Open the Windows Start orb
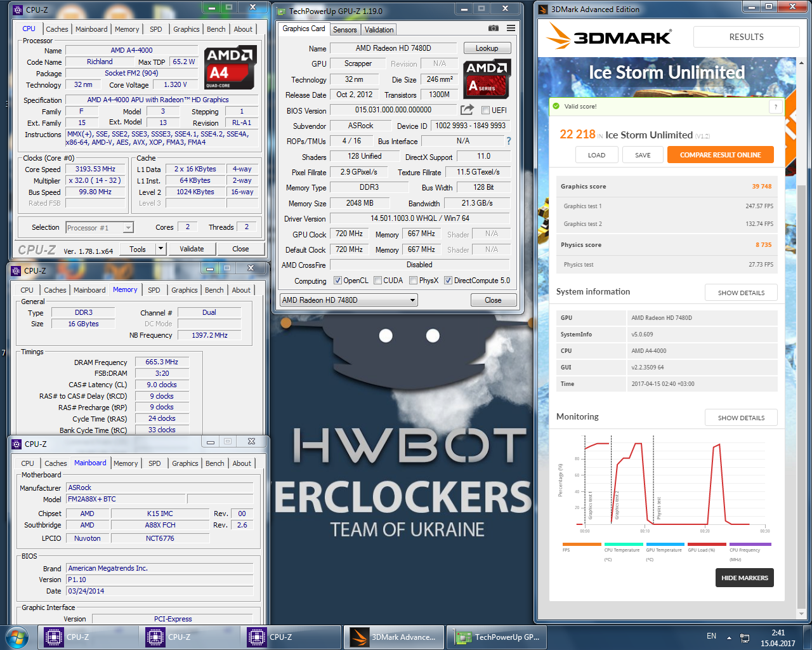This screenshot has height=650, width=812. (x=17, y=637)
